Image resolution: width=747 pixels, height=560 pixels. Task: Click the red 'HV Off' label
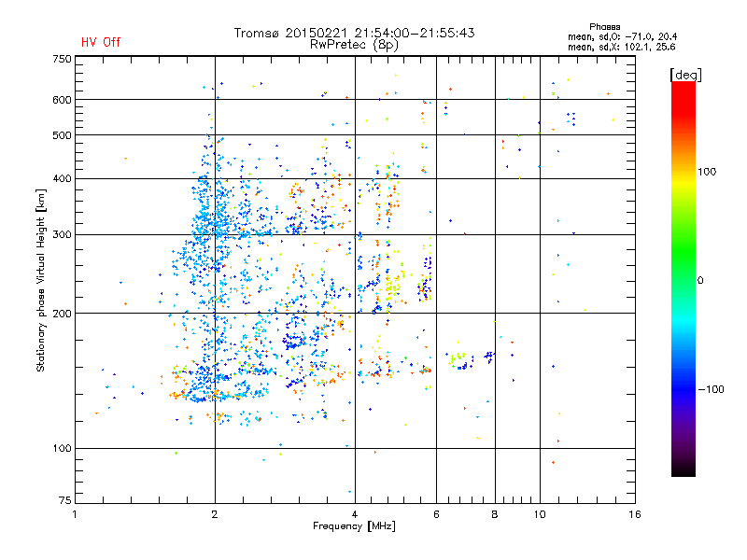[101, 42]
